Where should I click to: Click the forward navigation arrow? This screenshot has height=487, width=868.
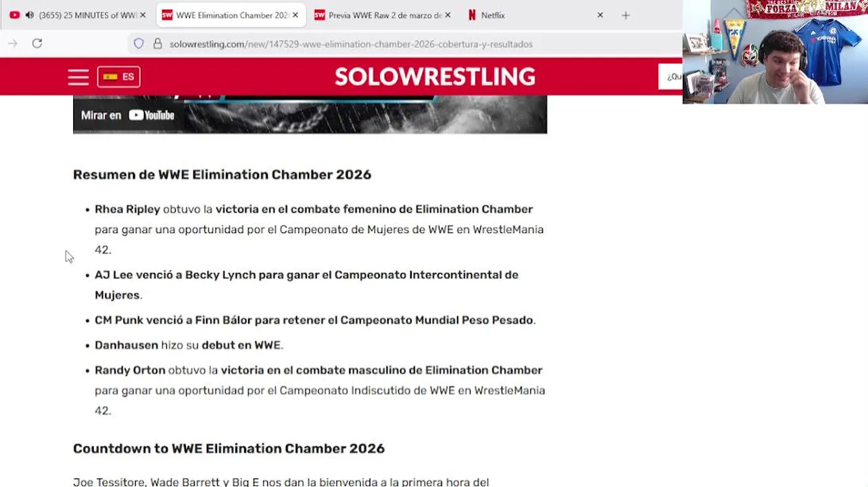pyautogui.click(x=13, y=43)
